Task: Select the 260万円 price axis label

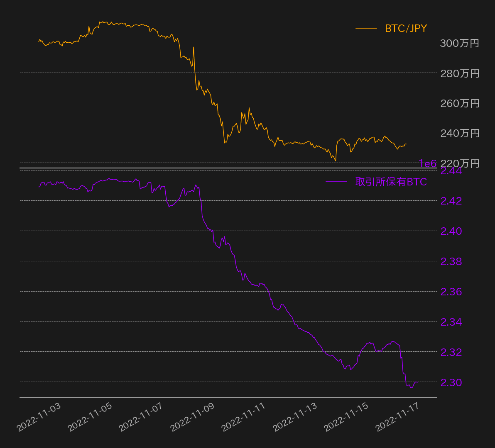Action: tap(460, 103)
